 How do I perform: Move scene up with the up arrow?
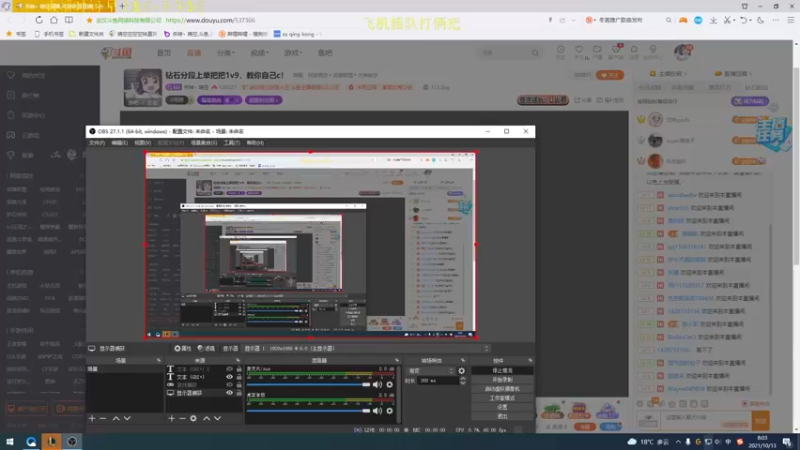click(116, 418)
